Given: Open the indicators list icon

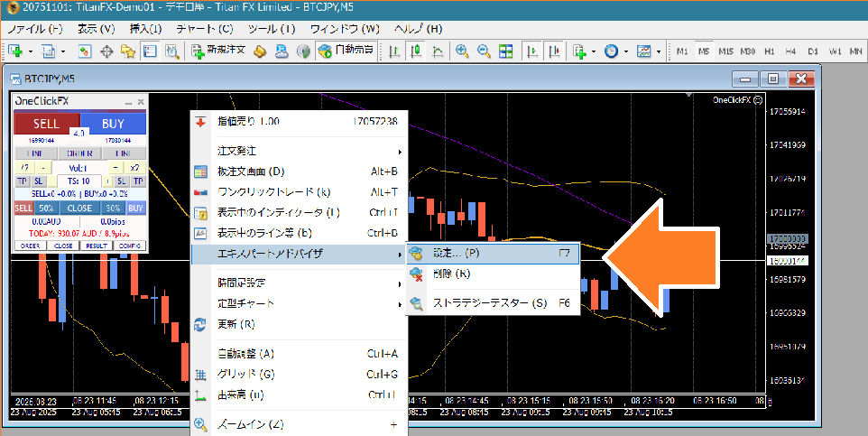Looking at the screenshot, I should click(x=579, y=51).
